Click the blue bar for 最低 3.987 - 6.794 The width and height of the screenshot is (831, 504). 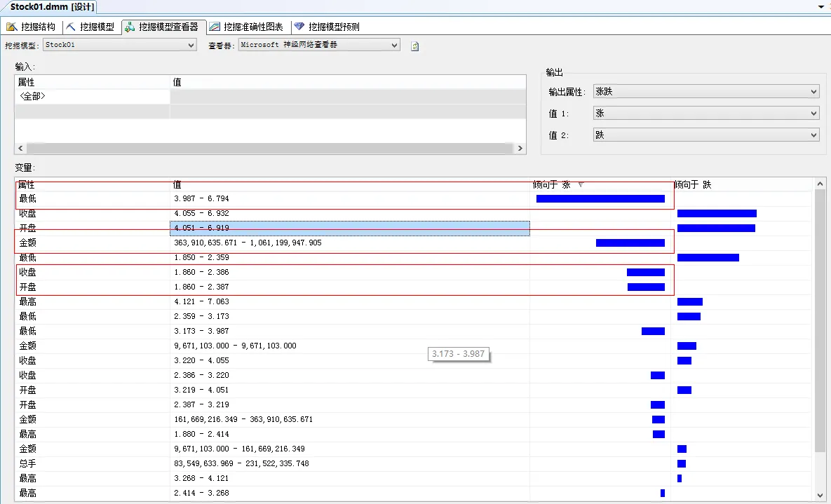(x=600, y=199)
